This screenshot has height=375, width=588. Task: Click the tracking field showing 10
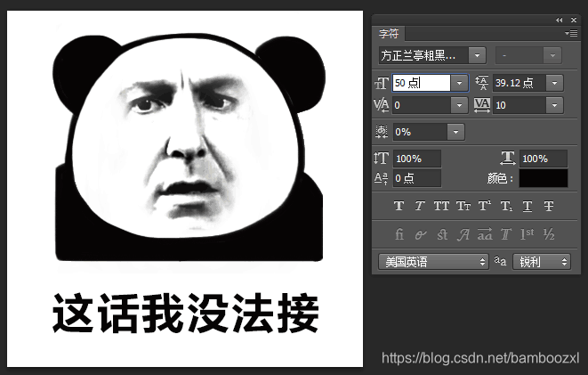pyautogui.click(x=520, y=105)
